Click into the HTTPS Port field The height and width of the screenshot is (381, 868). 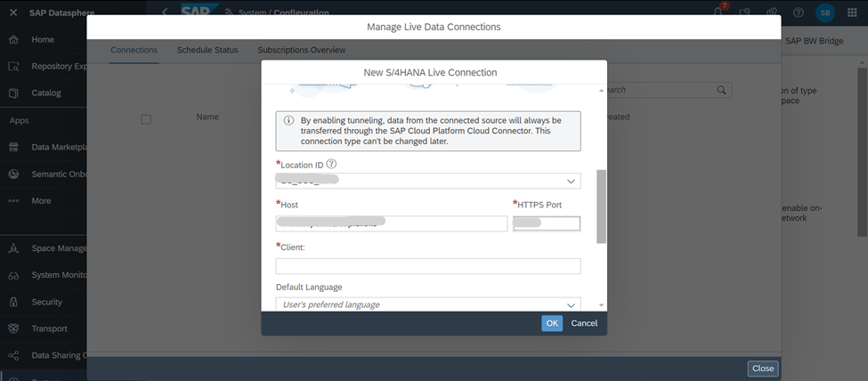[547, 223]
